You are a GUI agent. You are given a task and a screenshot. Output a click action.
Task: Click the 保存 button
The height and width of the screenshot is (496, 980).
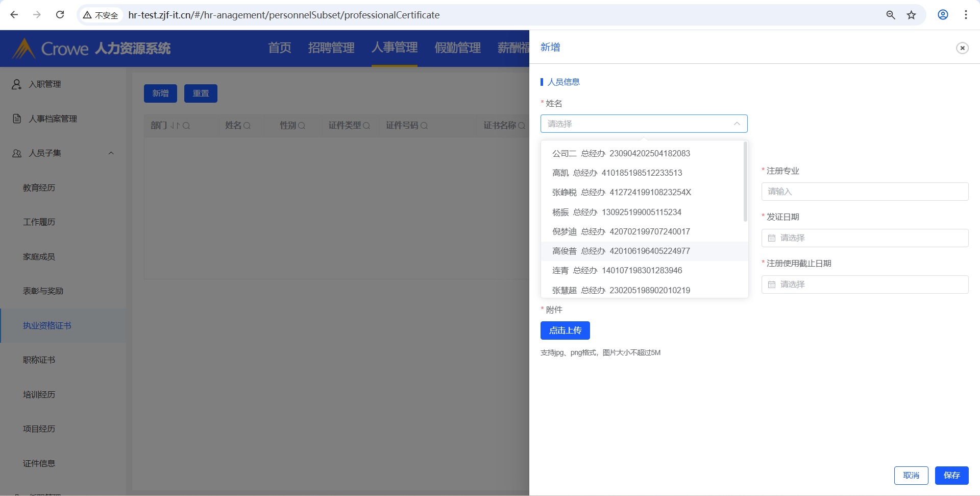click(951, 476)
